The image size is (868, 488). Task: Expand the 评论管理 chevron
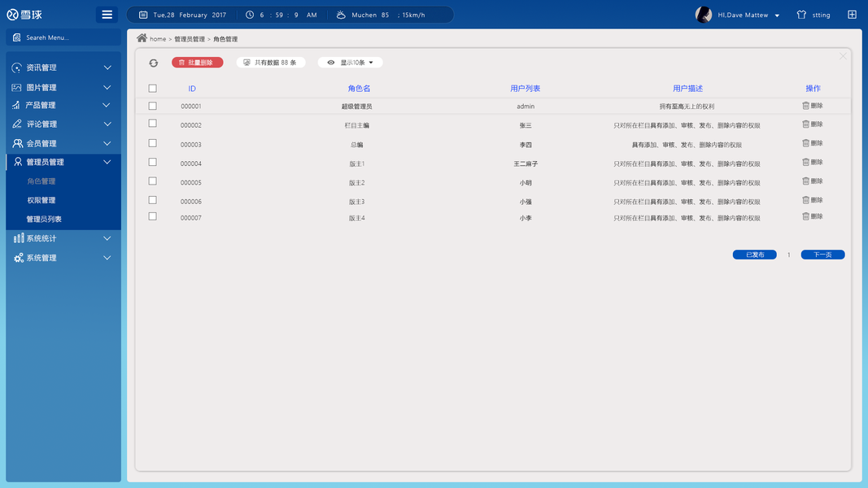point(107,124)
